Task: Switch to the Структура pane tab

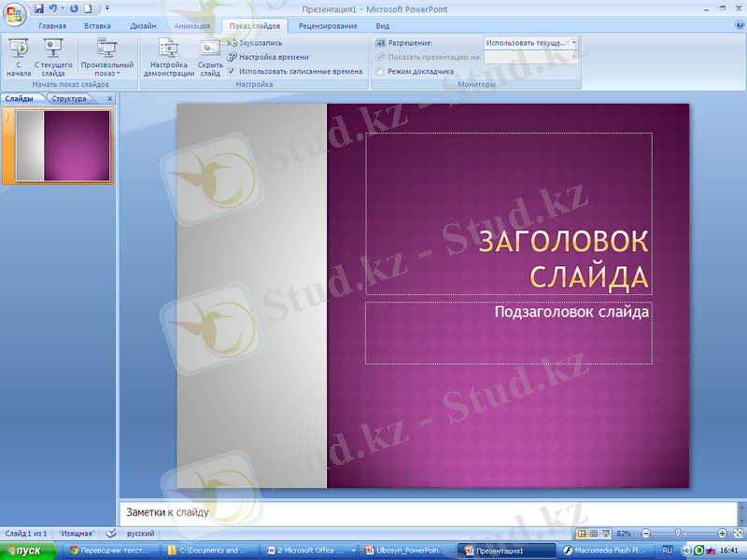Action: 69,98
